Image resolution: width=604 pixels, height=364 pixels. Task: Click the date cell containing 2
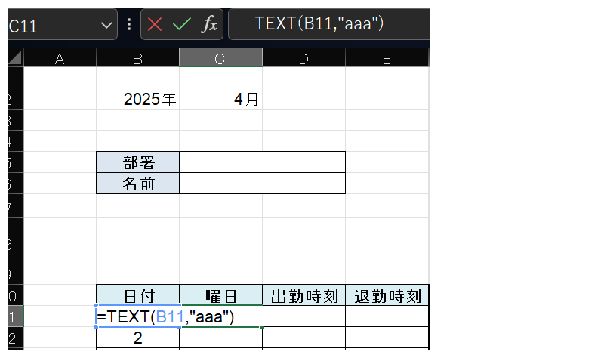(x=138, y=338)
